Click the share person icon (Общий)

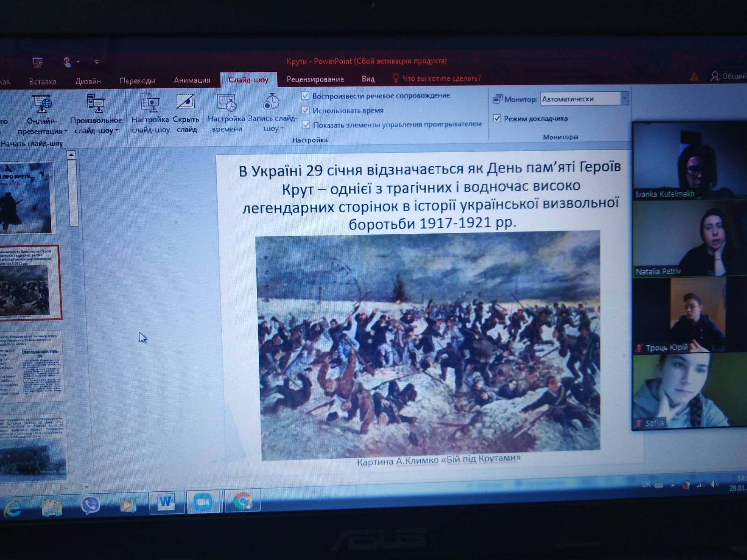[715, 76]
